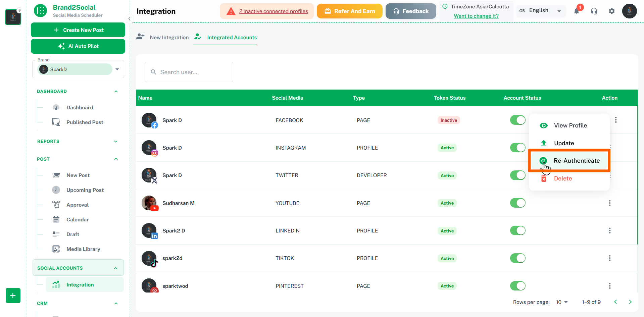Collapse the SOCIAL ACCOUNTS section

(x=116, y=268)
